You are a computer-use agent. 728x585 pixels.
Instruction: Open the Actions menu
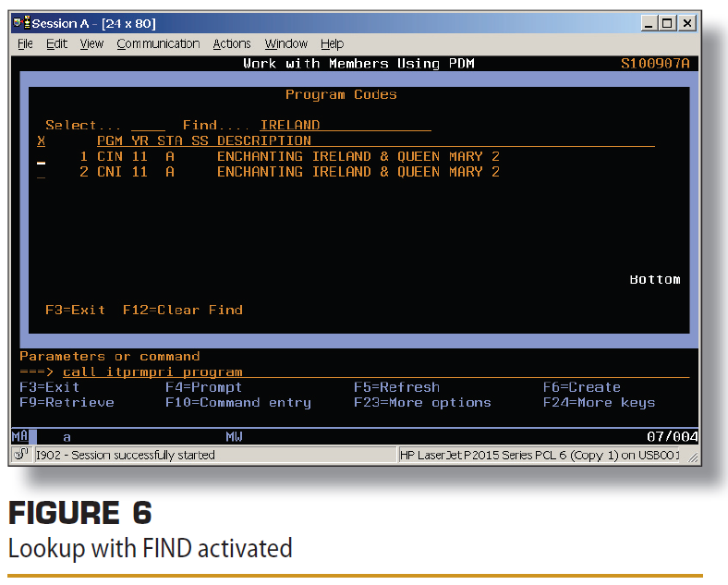[231, 43]
